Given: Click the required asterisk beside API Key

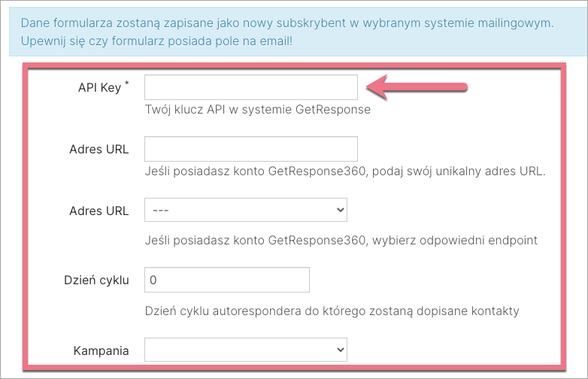Looking at the screenshot, I should coord(126,83).
